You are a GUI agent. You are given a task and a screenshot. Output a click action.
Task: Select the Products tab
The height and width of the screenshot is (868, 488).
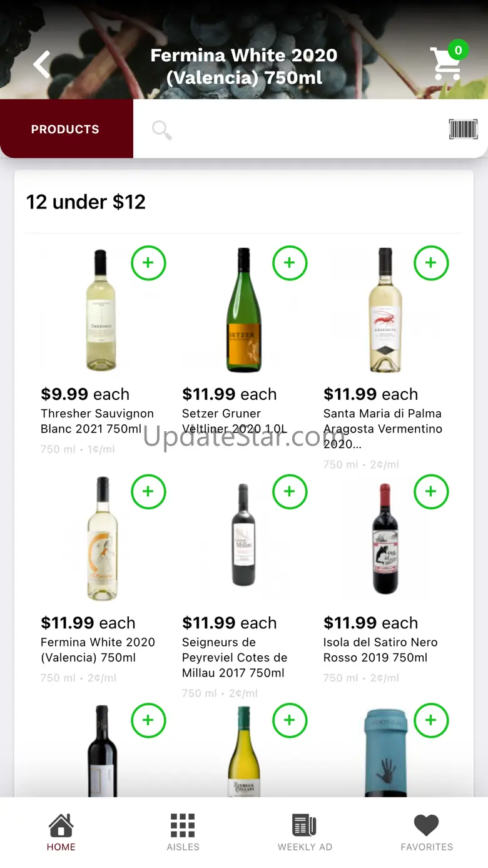66,130
